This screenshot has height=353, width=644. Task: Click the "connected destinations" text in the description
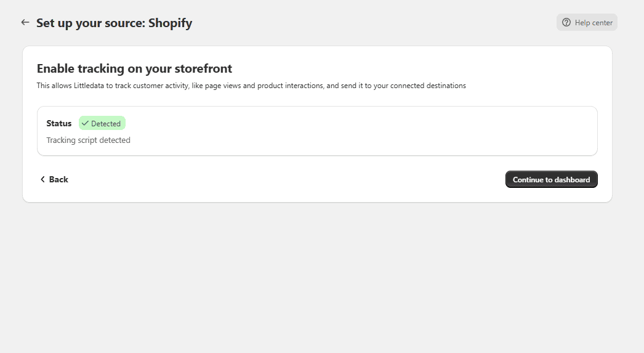point(428,86)
